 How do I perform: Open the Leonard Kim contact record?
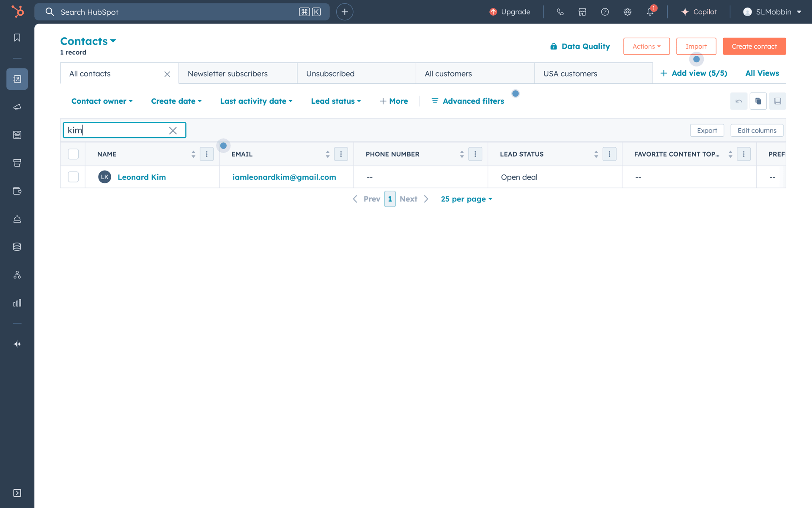142,177
